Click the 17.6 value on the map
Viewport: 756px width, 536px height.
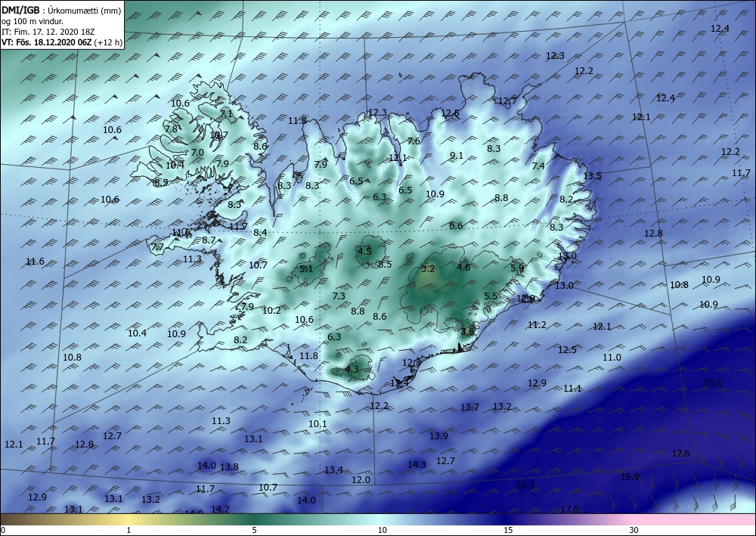(x=681, y=454)
